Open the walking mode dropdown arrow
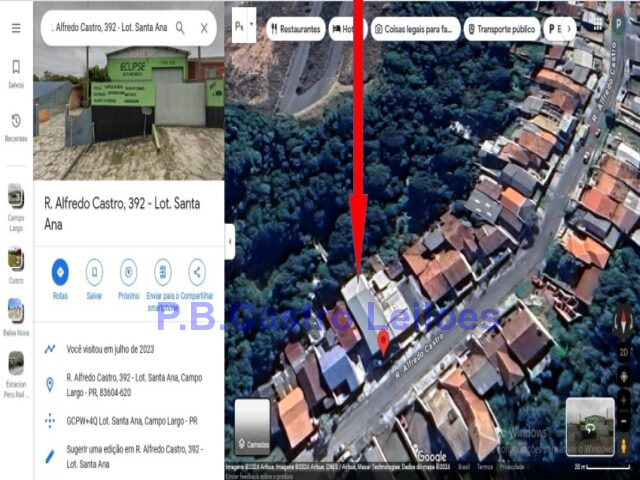The width and height of the screenshot is (640, 480). point(251,24)
